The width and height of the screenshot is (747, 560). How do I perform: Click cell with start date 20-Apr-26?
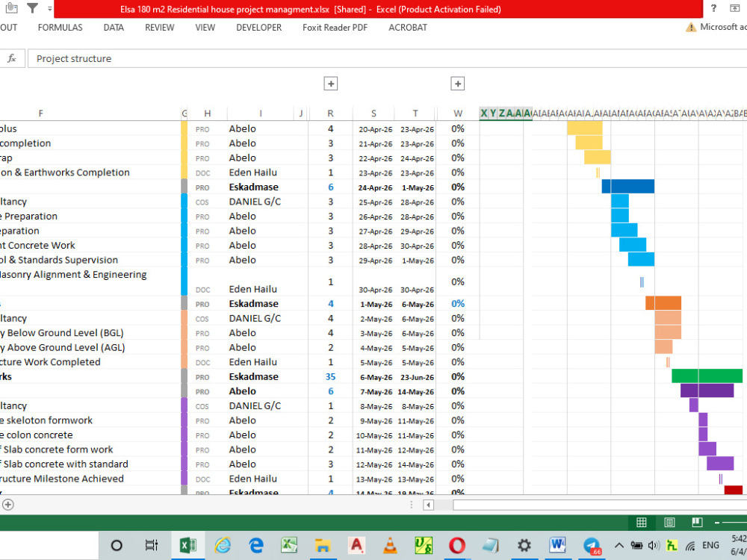[x=375, y=129]
